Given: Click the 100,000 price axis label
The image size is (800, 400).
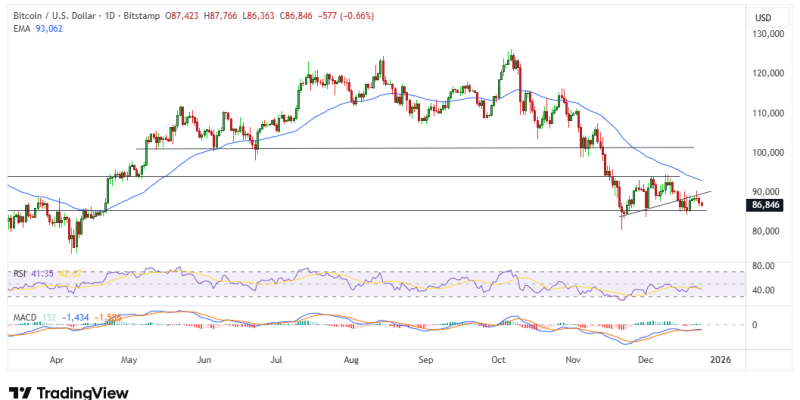Looking at the screenshot, I should click(766, 153).
